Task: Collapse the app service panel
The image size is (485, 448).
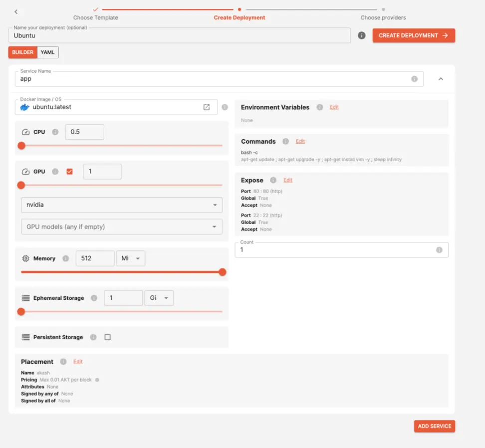Action: [440, 78]
